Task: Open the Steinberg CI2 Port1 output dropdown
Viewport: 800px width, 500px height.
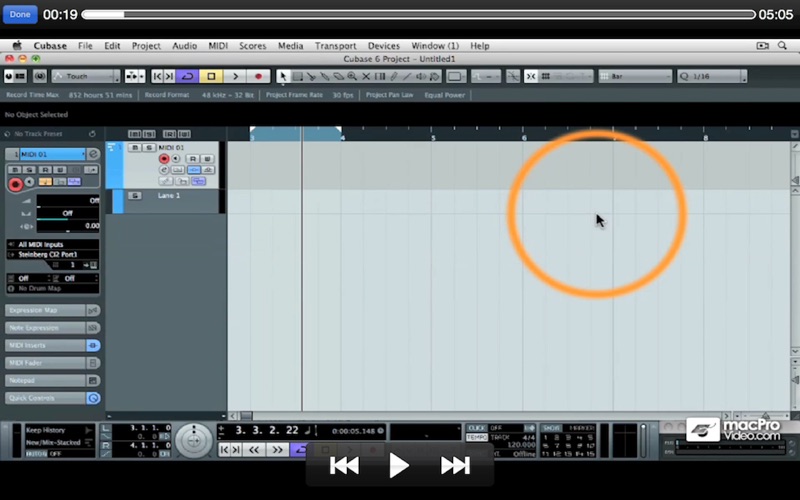Action: (53, 254)
